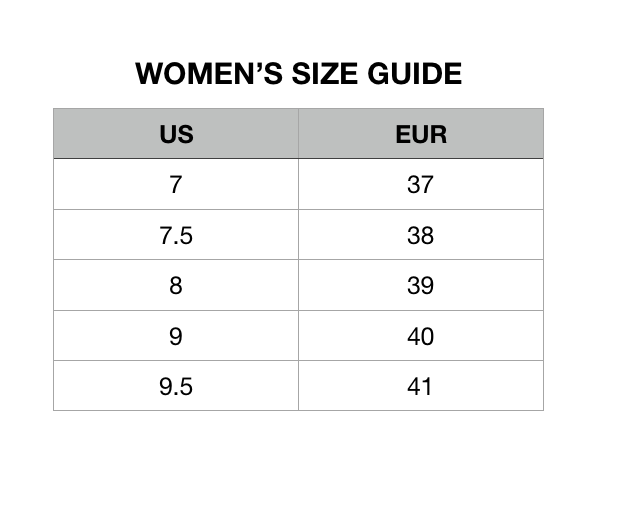Image resolution: width=618 pixels, height=506 pixels.
Task: Select the EUR size 38 cell
Action: tap(420, 236)
